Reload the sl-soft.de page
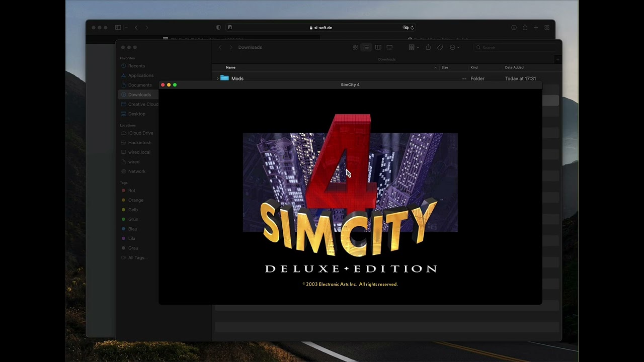644x362 pixels. 412,28
